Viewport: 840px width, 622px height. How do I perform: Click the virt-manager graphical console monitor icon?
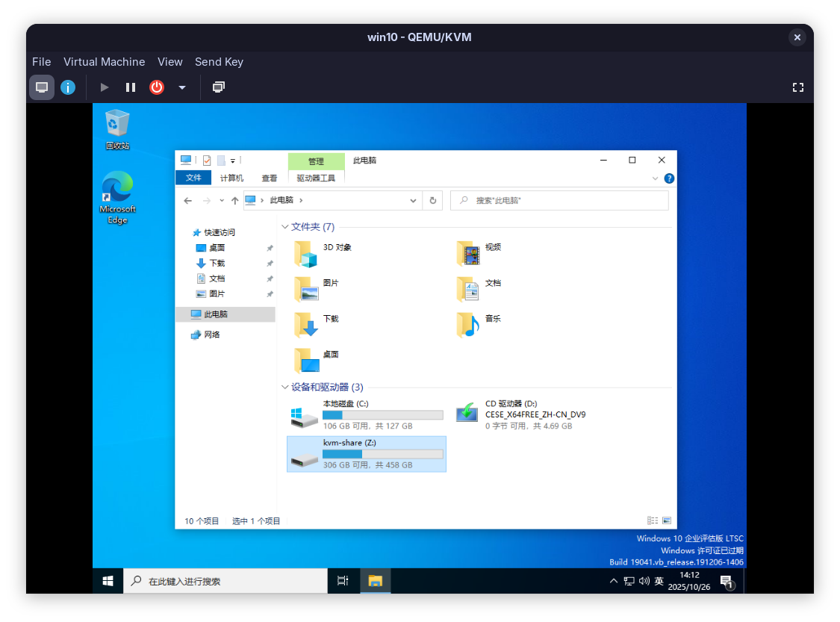click(x=42, y=87)
